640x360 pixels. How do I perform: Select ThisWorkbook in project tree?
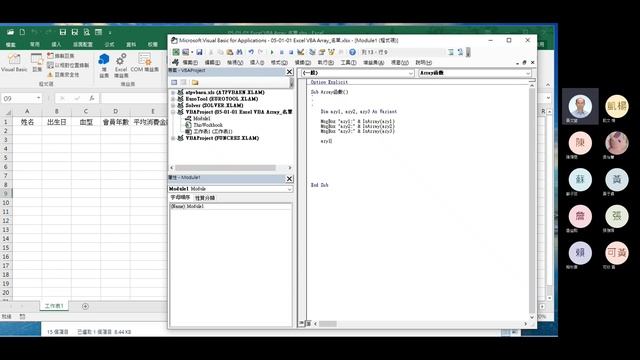pyautogui.click(x=208, y=125)
